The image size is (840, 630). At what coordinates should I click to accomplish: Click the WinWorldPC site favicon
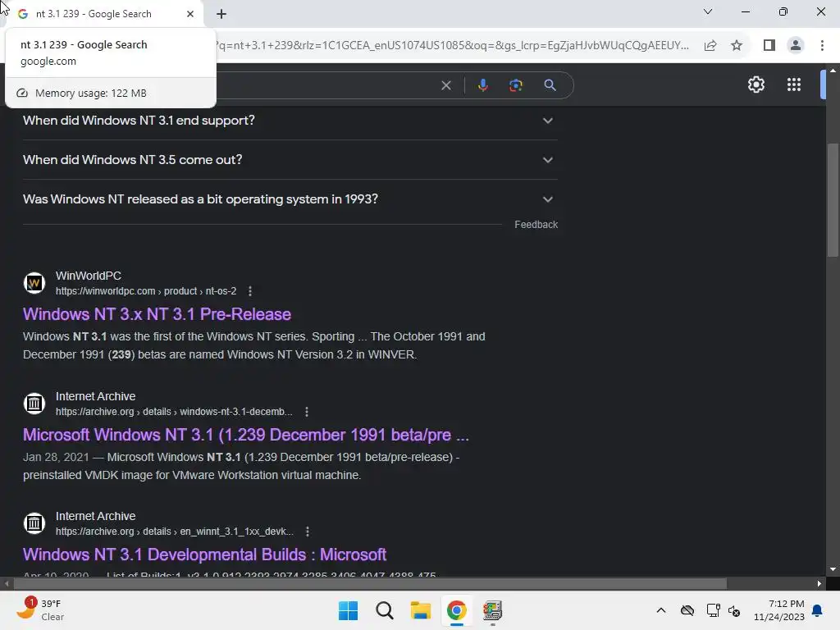click(x=34, y=283)
